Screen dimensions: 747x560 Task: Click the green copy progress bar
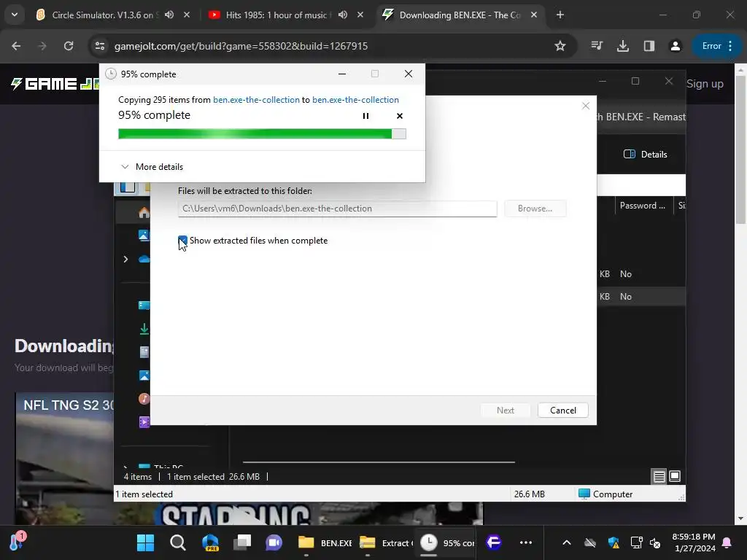pyautogui.click(x=262, y=134)
